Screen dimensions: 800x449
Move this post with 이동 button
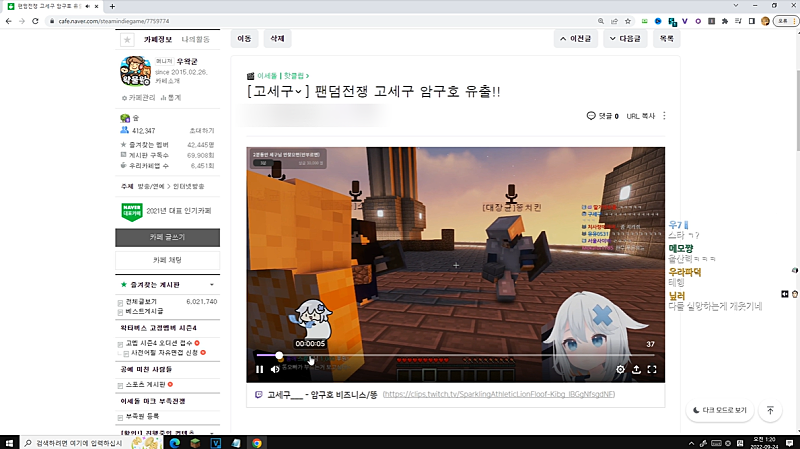click(244, 39)
